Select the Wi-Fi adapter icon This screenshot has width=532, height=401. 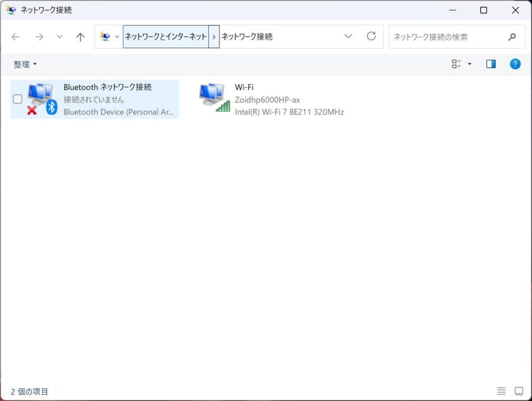(215, 98)
